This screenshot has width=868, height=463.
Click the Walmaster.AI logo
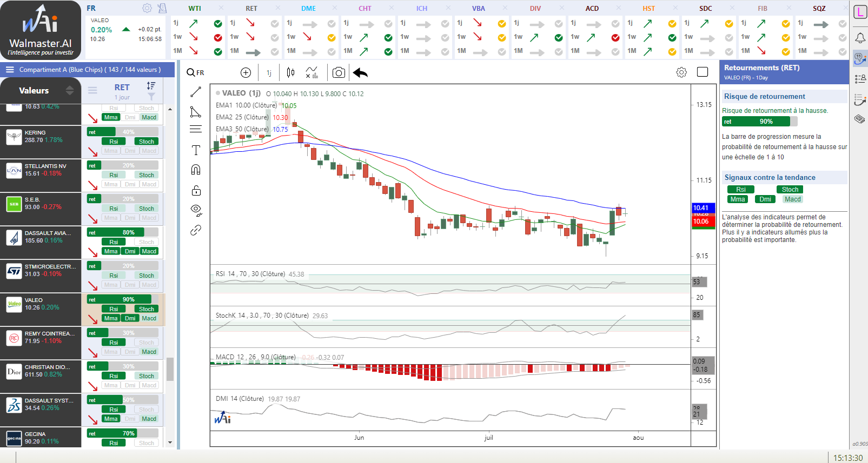coord(41,30)
